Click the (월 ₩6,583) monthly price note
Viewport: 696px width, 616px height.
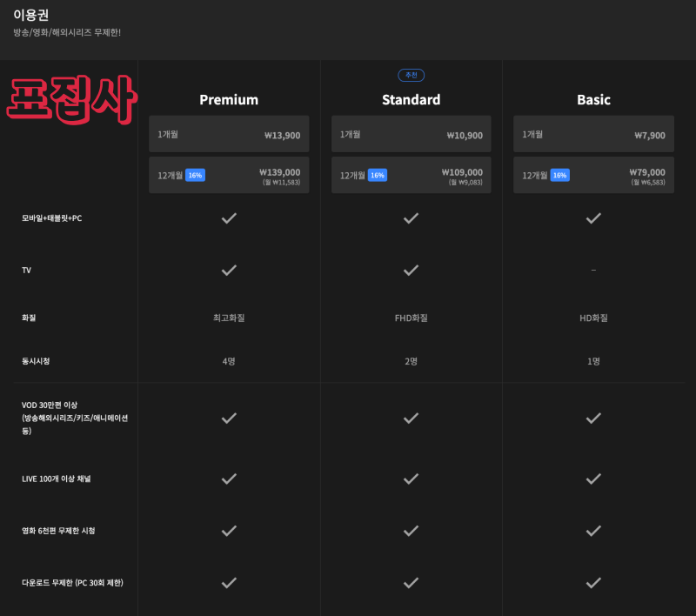[x=648, y=183]
